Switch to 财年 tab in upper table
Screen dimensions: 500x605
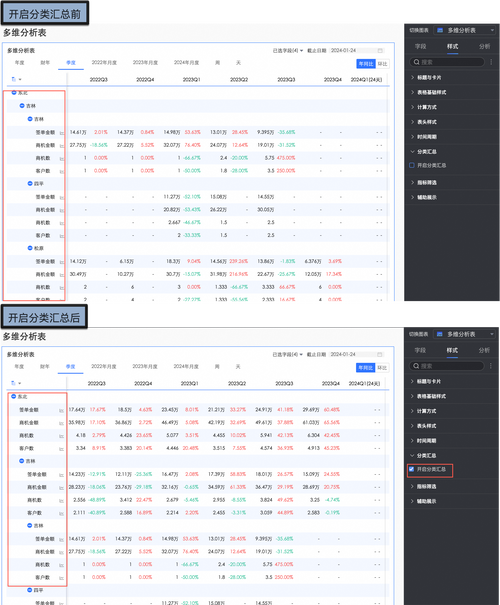pos(45,63)
